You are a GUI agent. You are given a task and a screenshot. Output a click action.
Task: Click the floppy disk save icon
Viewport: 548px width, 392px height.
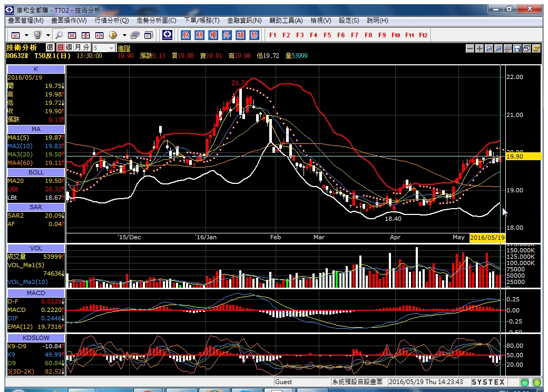click(517, 48)
